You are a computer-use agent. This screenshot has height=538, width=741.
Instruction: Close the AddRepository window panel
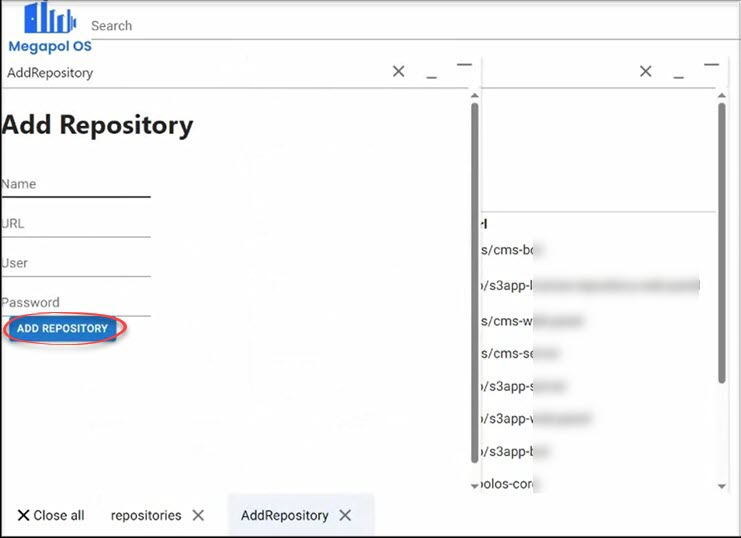pyautogui.click(x=398, y=71)
